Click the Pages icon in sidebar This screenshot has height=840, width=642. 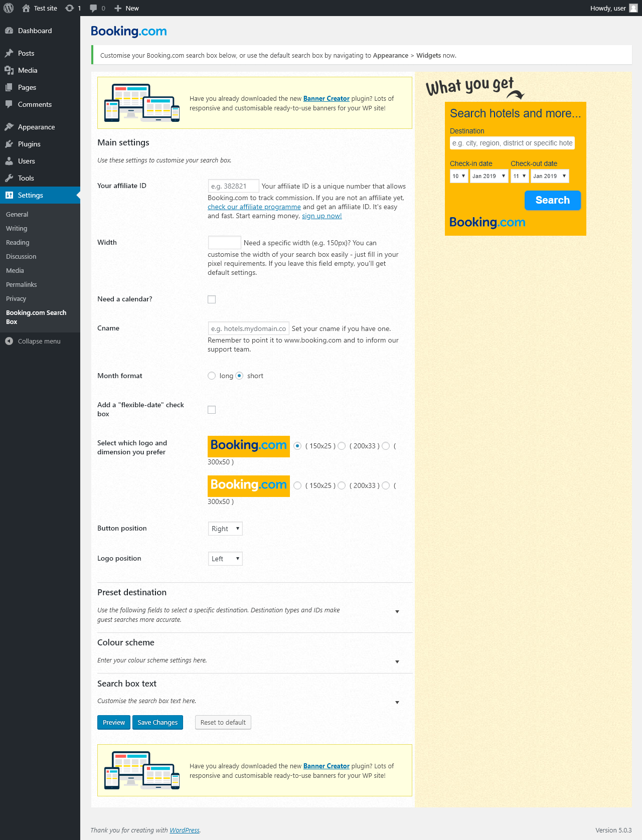click(9, 87)
